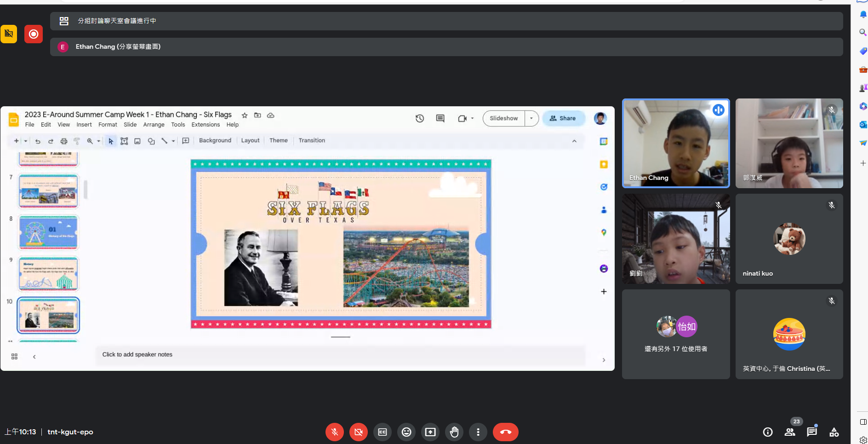Open version history clock icon

(x=420, y=118)
